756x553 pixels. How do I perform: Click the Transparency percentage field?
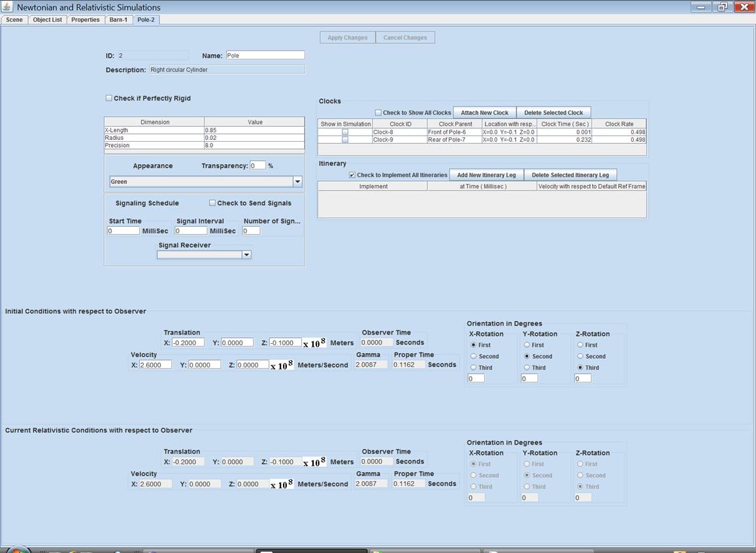257,165
